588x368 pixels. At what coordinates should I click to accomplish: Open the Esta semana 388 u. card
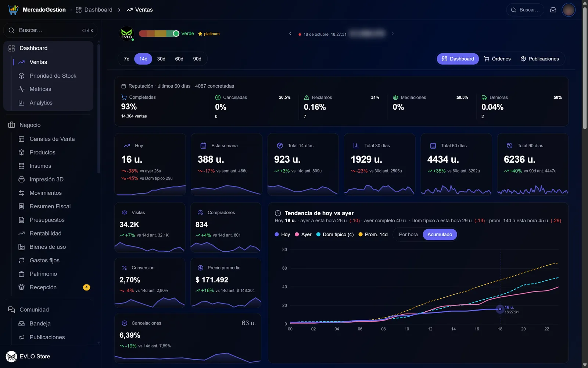(226, 164)
